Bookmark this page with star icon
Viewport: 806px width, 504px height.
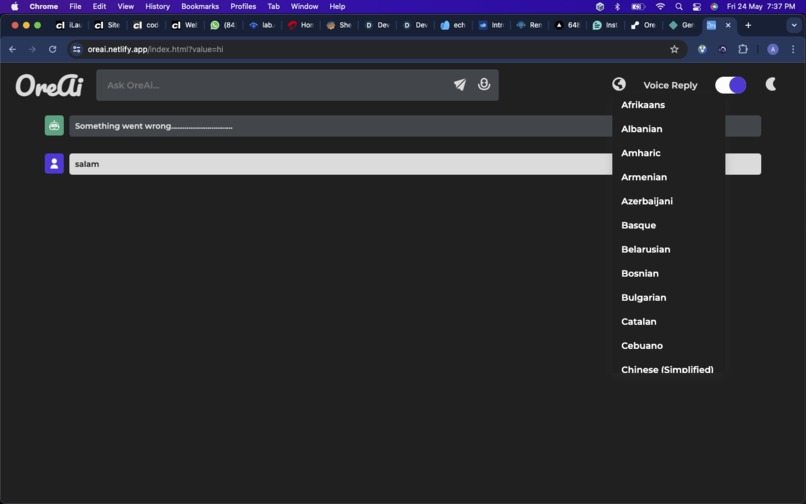click(x=674, y=49)
